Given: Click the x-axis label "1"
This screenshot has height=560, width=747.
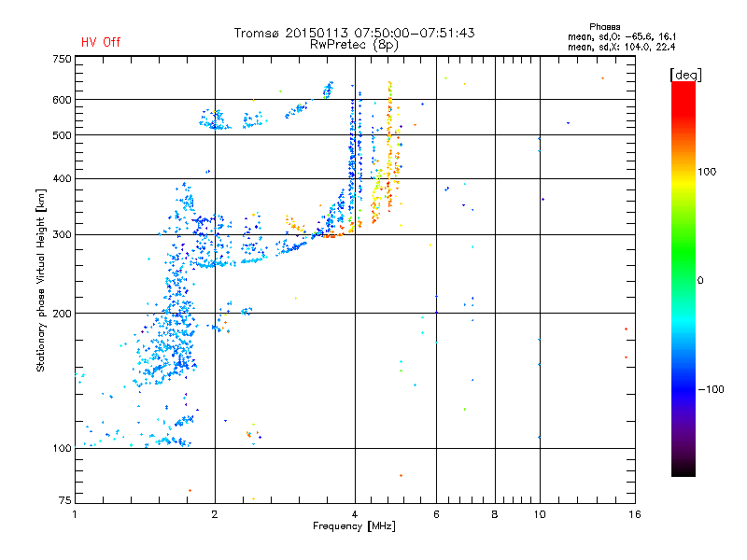Looking at the screenshot, I should click(75, 514).
